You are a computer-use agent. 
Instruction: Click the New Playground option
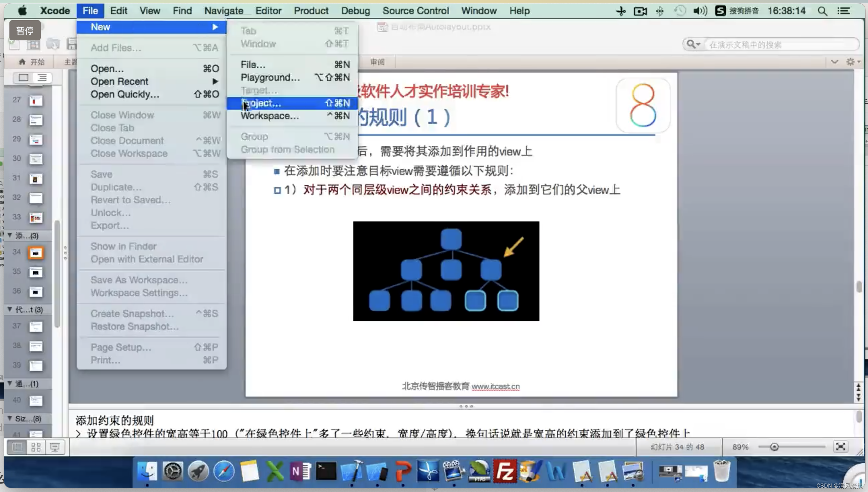[x=269, y=77]
